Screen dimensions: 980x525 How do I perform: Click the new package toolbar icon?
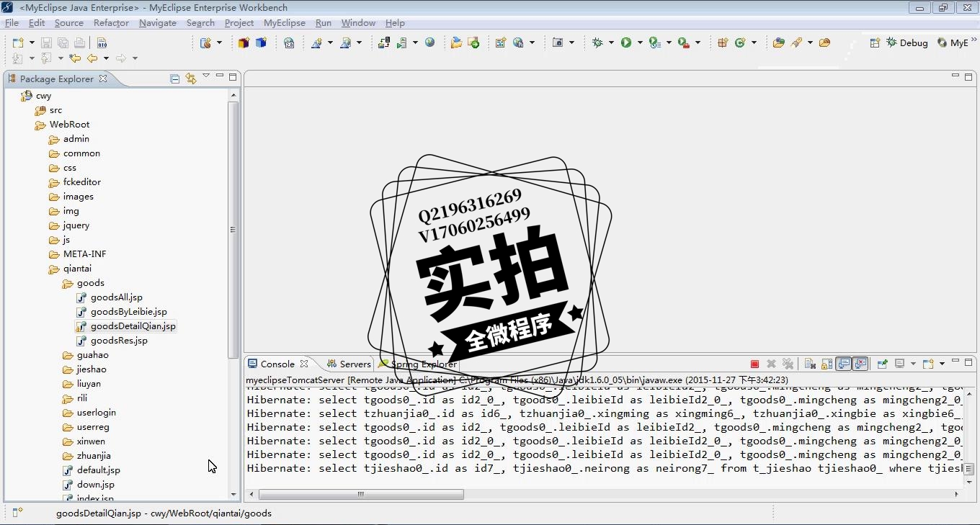723,42
